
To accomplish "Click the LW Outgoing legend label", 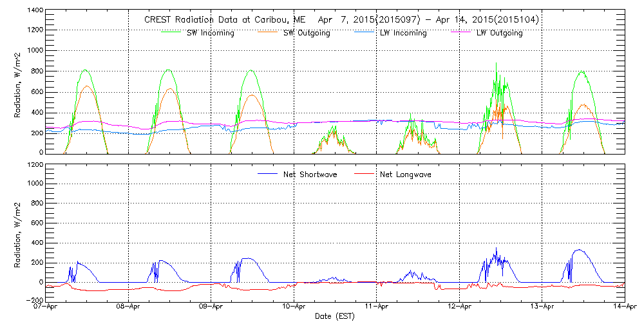I will 499,33.
